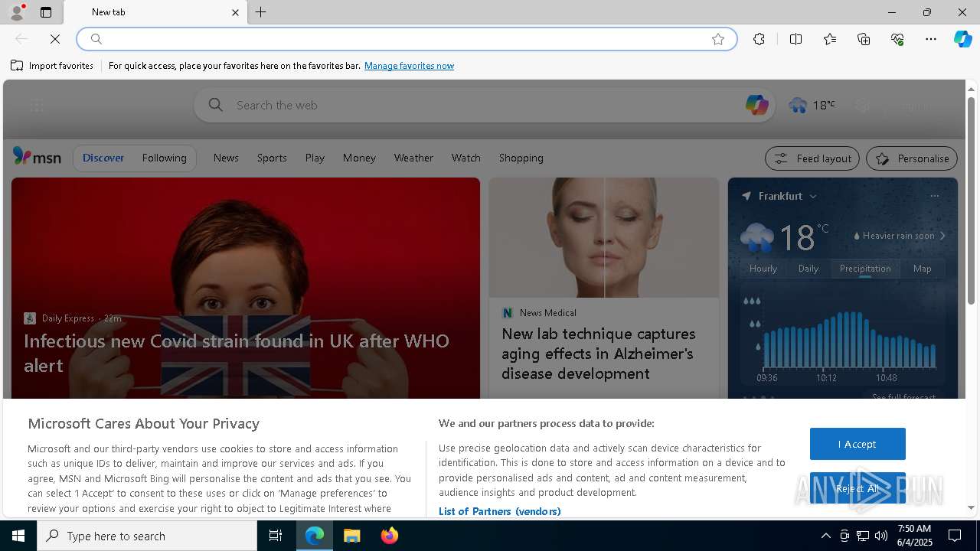Open the taskbar clock 7:50 AM
The image size is (980, 551).
click(x=914, y=536)
